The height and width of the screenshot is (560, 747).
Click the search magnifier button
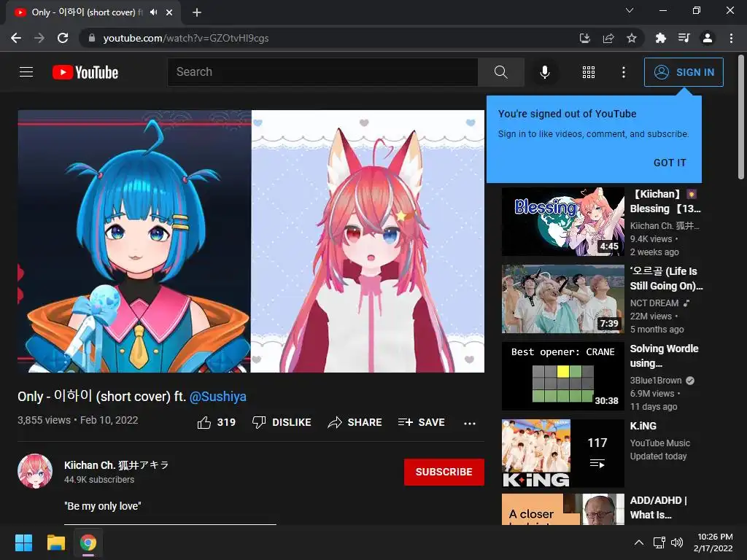tap(500, 72)
